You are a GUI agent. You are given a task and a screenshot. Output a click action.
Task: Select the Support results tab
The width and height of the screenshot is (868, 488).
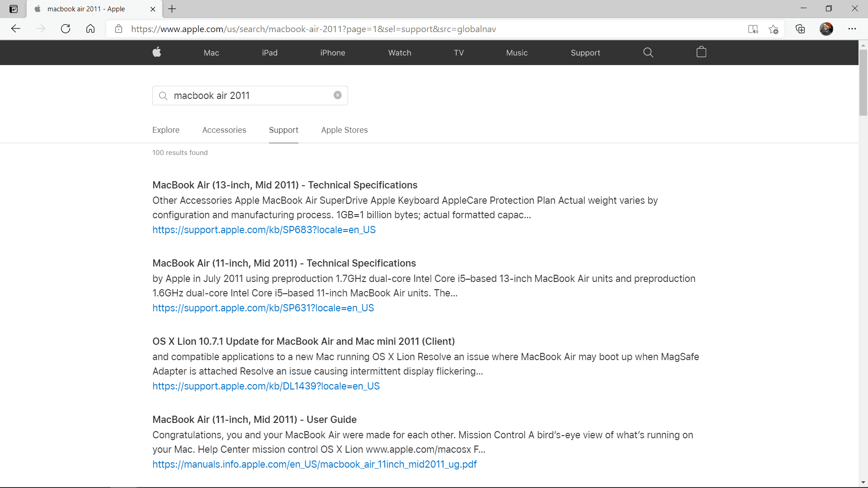283,130
